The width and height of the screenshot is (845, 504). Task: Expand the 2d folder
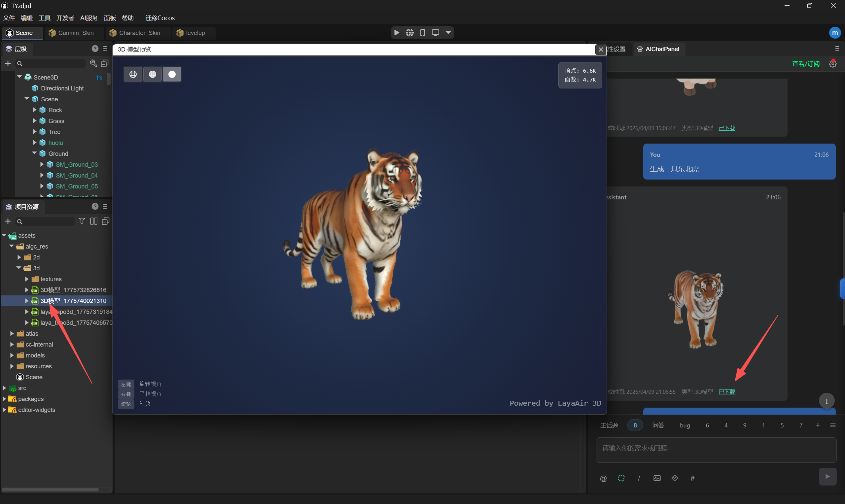pos(19,257)
